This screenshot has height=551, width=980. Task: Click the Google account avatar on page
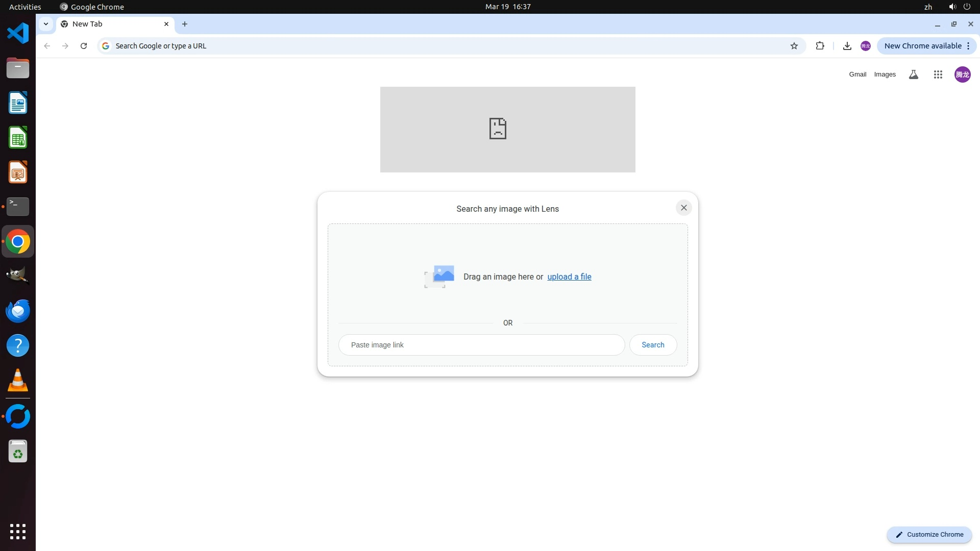point(962,74)
